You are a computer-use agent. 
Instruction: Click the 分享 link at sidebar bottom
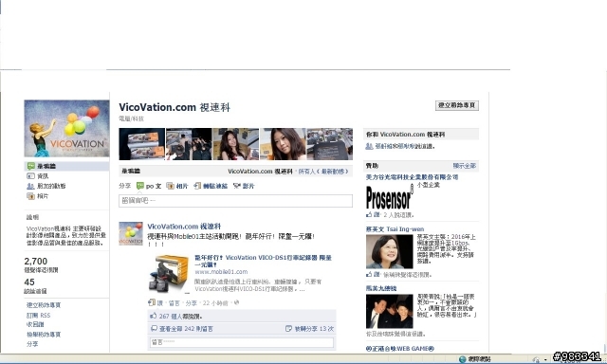[x=32, y=343]
